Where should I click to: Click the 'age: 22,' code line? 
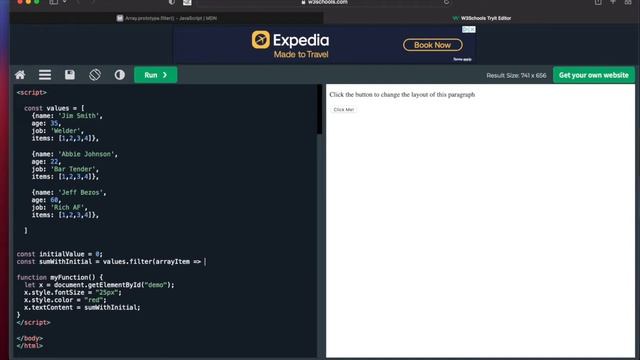[x=46, y=162]
